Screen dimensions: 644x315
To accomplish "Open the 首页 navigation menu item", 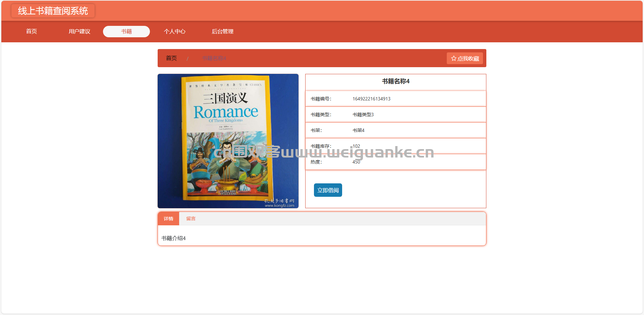I will (32, 32).
